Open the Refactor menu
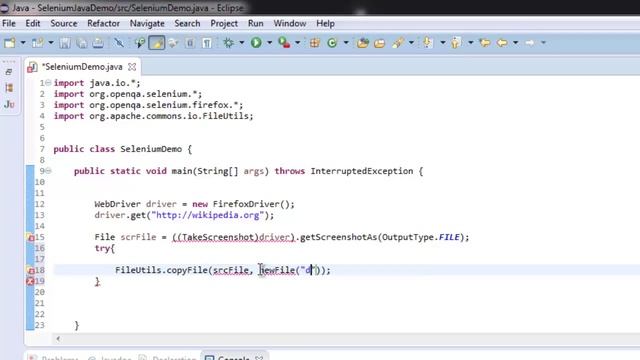This screenshot has width=640, height=360. point(103,23)
